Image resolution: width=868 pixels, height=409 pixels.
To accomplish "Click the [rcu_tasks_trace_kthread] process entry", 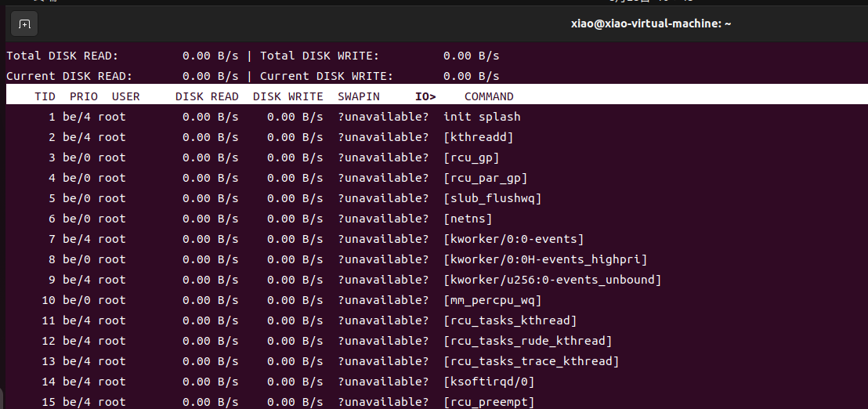I will 531,361.
